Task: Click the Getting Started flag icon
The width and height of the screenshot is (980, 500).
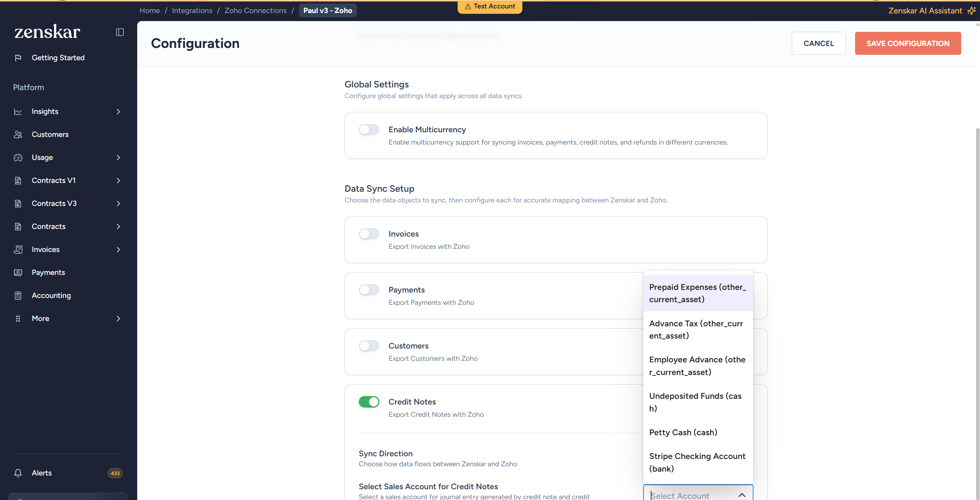Action: pos(18,58)
